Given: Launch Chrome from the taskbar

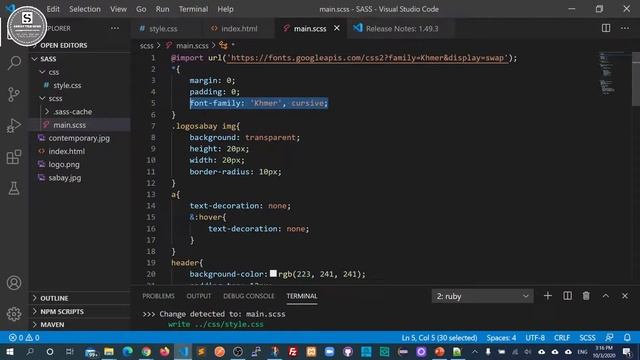Looking at the screenshot, I should [146, 352].
